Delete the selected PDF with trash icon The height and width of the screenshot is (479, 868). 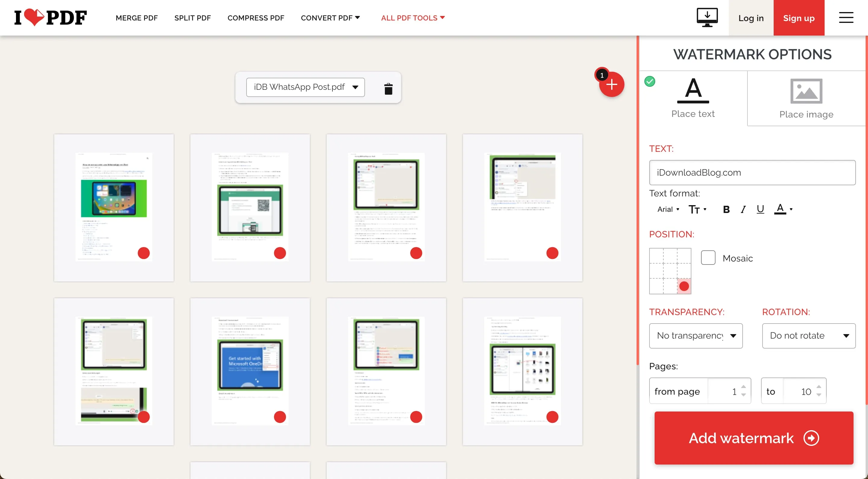(388, 89)
